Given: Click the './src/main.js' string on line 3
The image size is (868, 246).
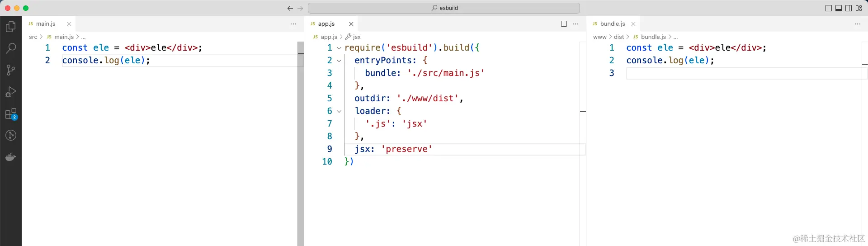Looking at the screenshot, I should [446, 73].
